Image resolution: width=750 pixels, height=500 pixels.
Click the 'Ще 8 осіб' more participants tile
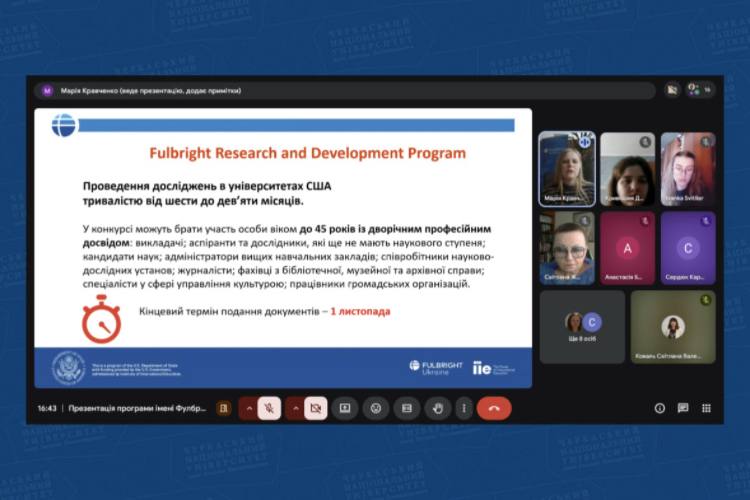tap(582, 327)
